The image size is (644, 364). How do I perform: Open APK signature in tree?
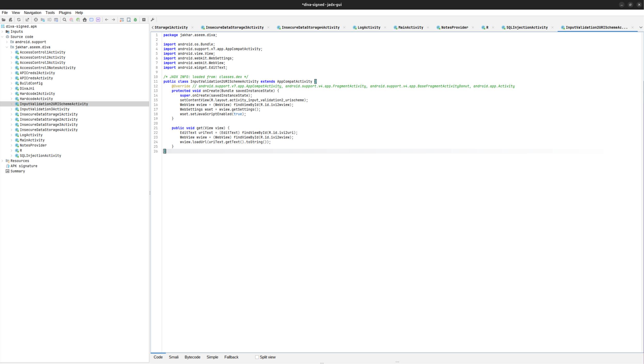[x=24, y=166]
